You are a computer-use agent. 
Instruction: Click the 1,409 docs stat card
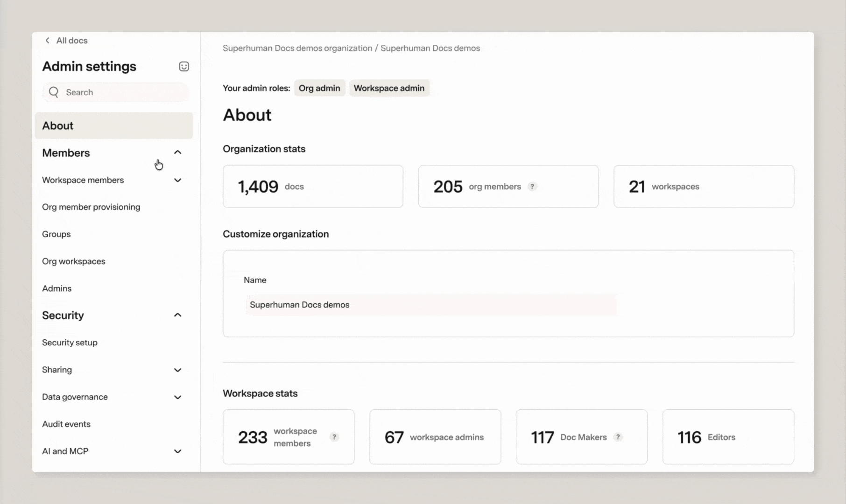click(313, 186)
